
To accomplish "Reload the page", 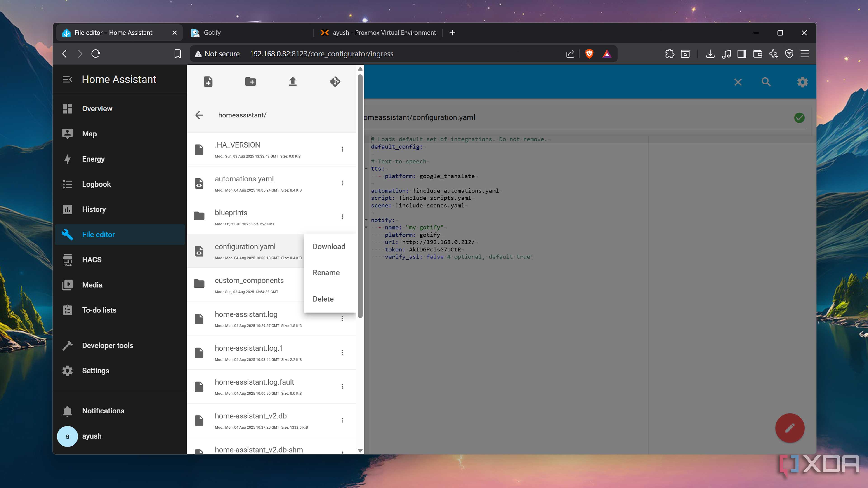I will click(96, 54).
